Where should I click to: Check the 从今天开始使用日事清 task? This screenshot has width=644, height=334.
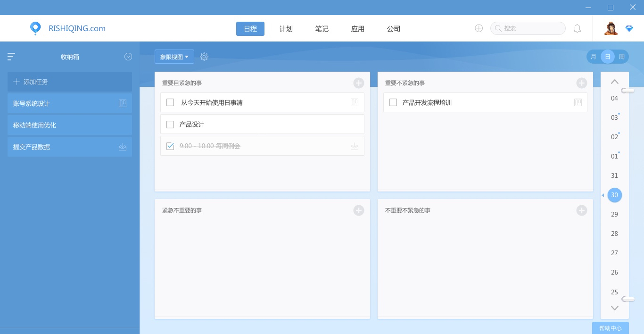click(x=170, y=102)
